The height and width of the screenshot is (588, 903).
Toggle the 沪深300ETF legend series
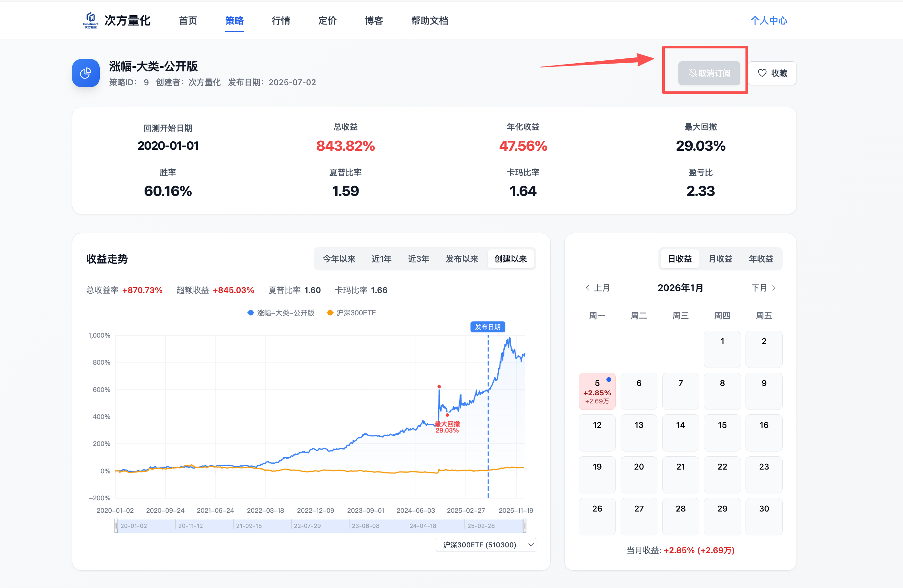[351, 313]
